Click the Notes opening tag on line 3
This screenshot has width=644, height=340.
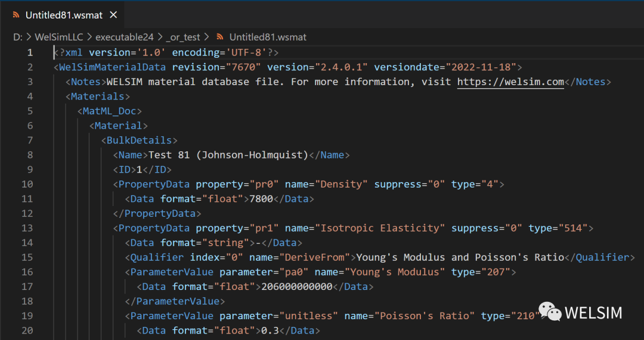tap(86, 82)
